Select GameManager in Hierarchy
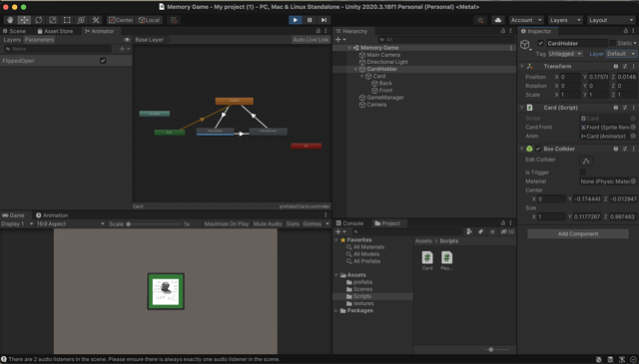 (381, 98)
